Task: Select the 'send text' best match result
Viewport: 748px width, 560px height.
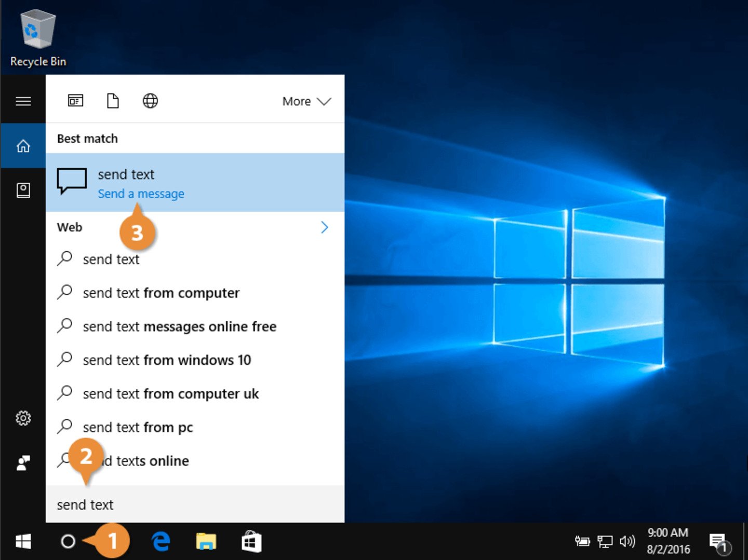Action: (x=195, y=182)
